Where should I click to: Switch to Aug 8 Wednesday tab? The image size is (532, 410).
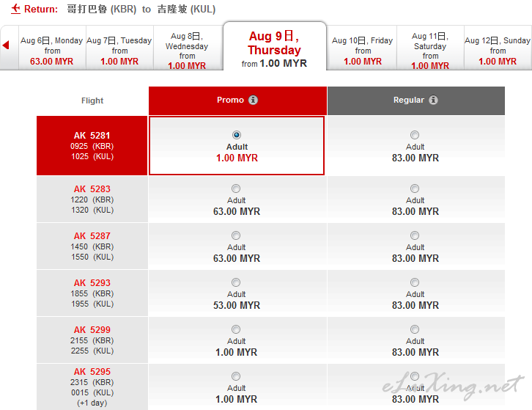[188, 48]
